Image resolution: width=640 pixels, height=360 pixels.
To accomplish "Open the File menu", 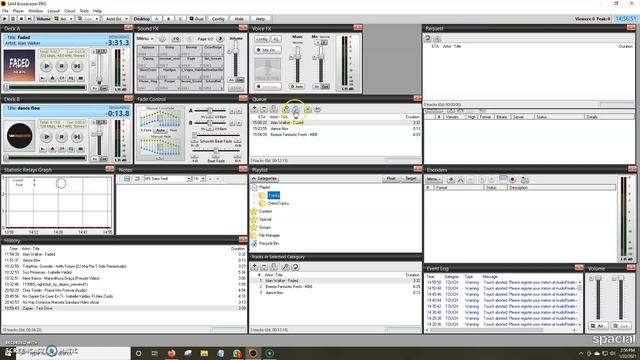I will tap(5, 11).
